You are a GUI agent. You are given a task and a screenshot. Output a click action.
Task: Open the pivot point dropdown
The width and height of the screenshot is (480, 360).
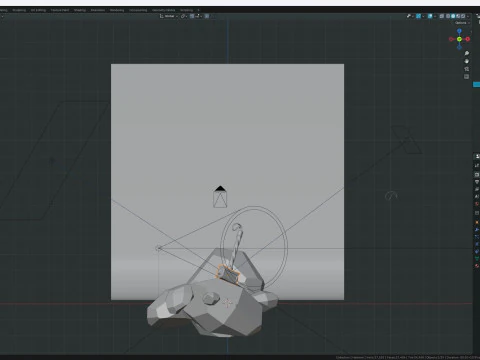coord(184,16)
